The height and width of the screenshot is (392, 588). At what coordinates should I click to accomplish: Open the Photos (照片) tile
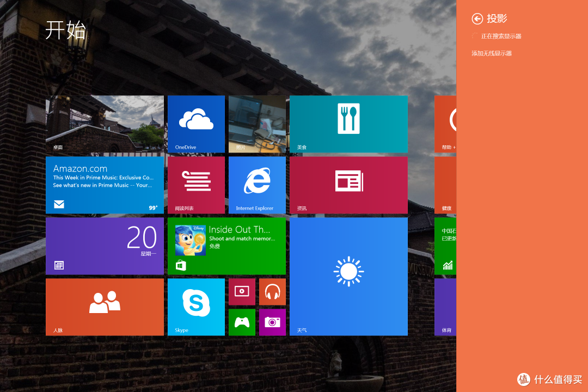point(257,124)
